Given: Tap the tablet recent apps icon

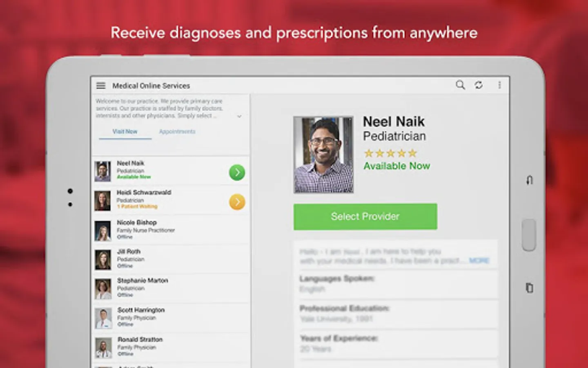Looking at the screenshot, I should (x=530, y=288).
